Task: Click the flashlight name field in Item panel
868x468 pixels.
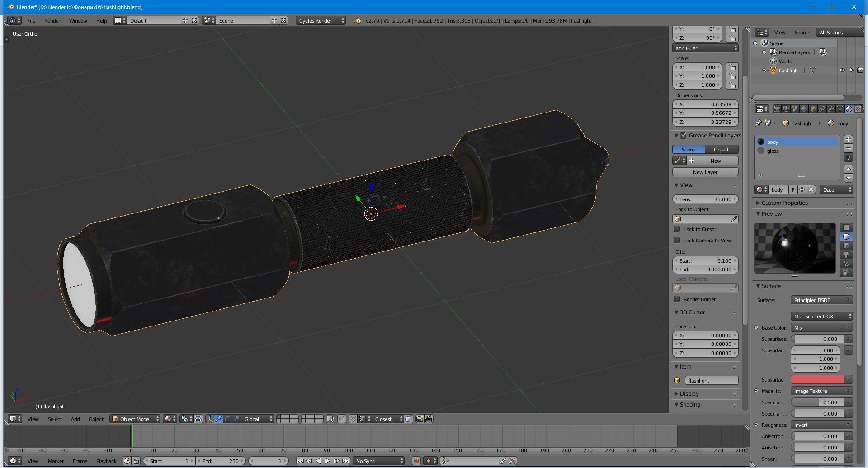Action: coord(712,380)
